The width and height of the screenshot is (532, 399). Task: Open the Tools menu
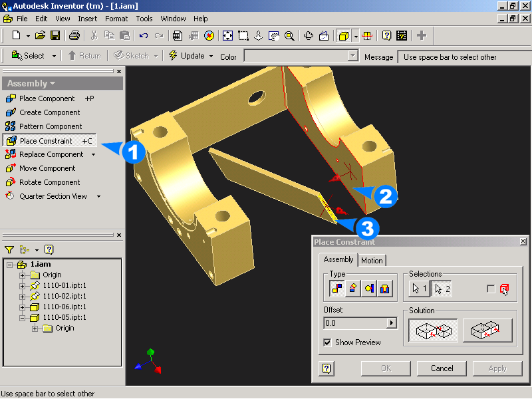point(144,19)
